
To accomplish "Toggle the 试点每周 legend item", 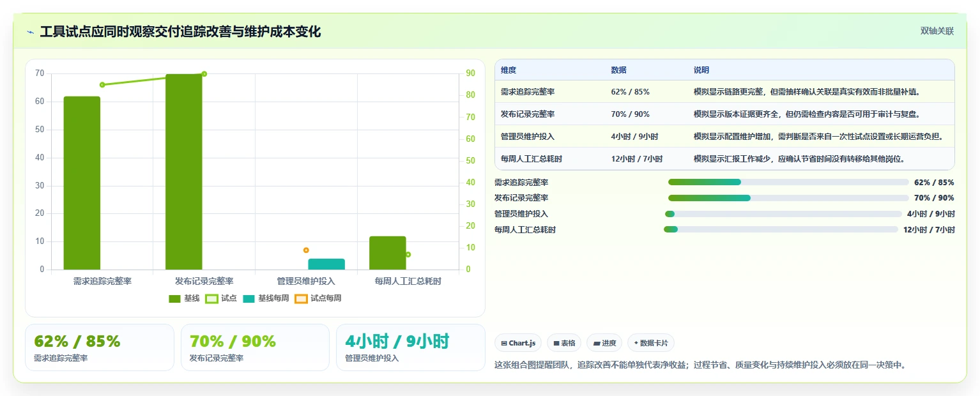I will [x=318, y=298].
